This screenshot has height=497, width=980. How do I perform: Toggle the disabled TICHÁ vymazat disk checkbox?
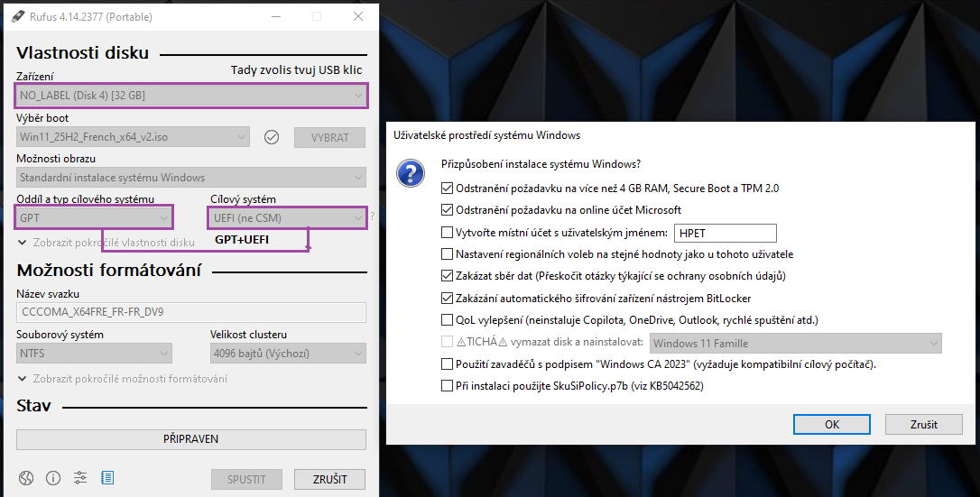pyautogui.click(x=447, y=342)
